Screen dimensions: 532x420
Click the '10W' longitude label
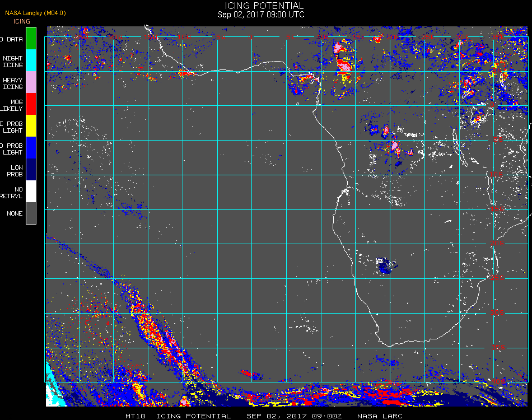[x=185, y=36]
